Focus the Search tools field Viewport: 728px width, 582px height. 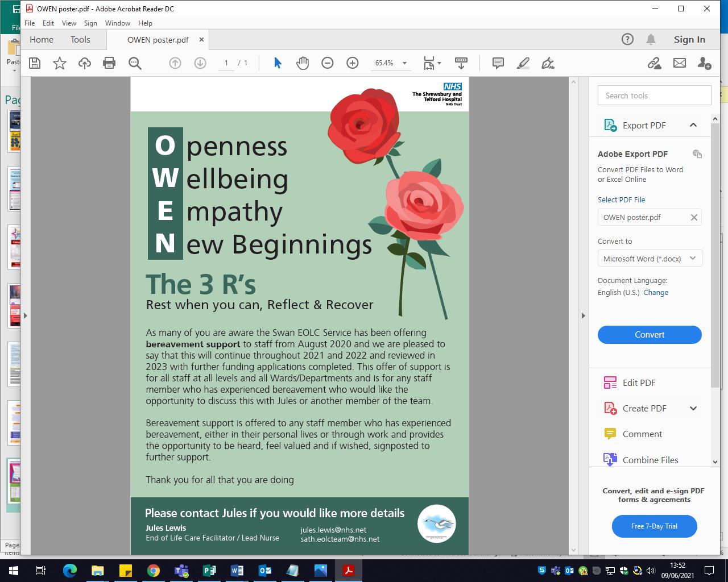pos(654,95)
